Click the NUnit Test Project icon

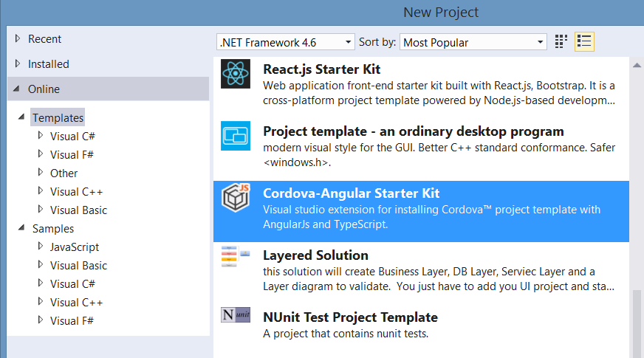tap(236, 316)
